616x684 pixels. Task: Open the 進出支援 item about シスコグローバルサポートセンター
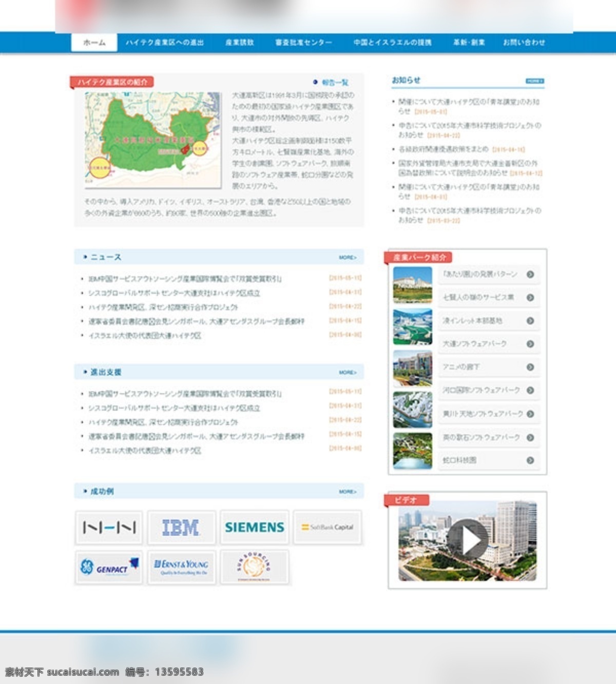(x=174, y=408)
